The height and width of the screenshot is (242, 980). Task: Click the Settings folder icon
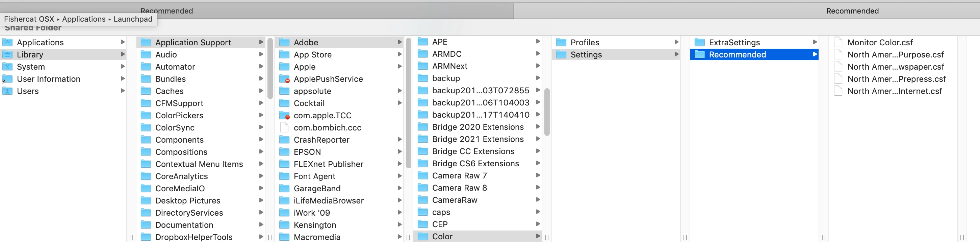(561, 54)
